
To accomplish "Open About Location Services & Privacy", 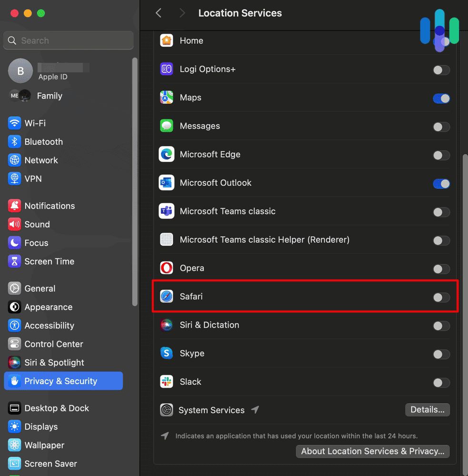I will tap(372, 451).
